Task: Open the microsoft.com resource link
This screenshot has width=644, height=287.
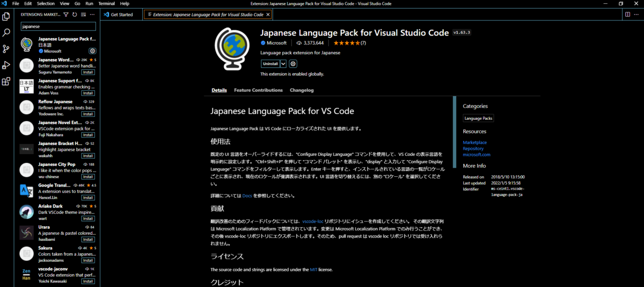Action: (477, 155)
